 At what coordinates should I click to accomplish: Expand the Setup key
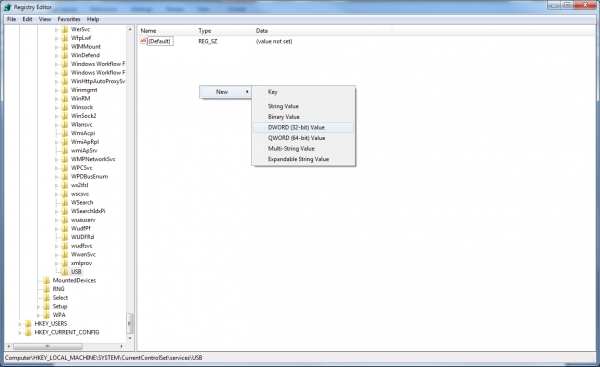pyautogui.click(x=38, y=307)
